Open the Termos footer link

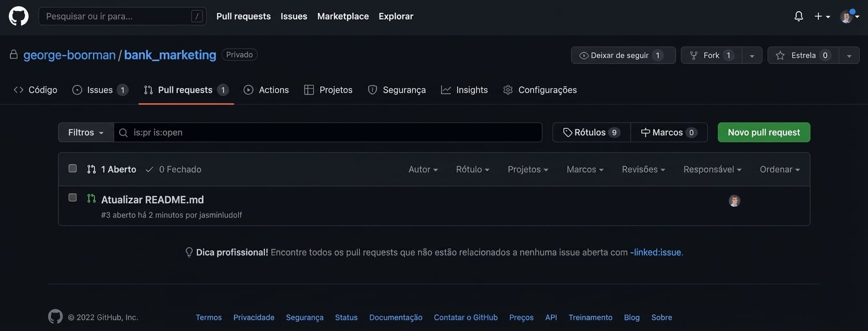coord(209,318)
